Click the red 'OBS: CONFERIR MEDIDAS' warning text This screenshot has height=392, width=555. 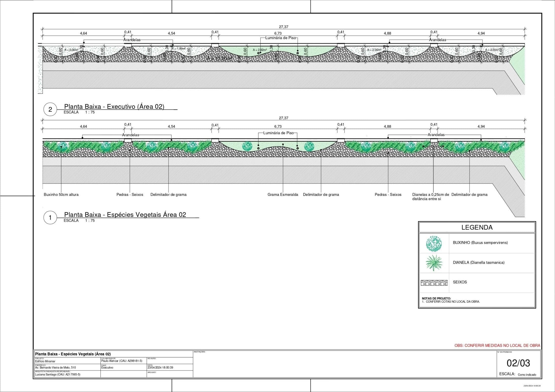click(x=497, y=345)
